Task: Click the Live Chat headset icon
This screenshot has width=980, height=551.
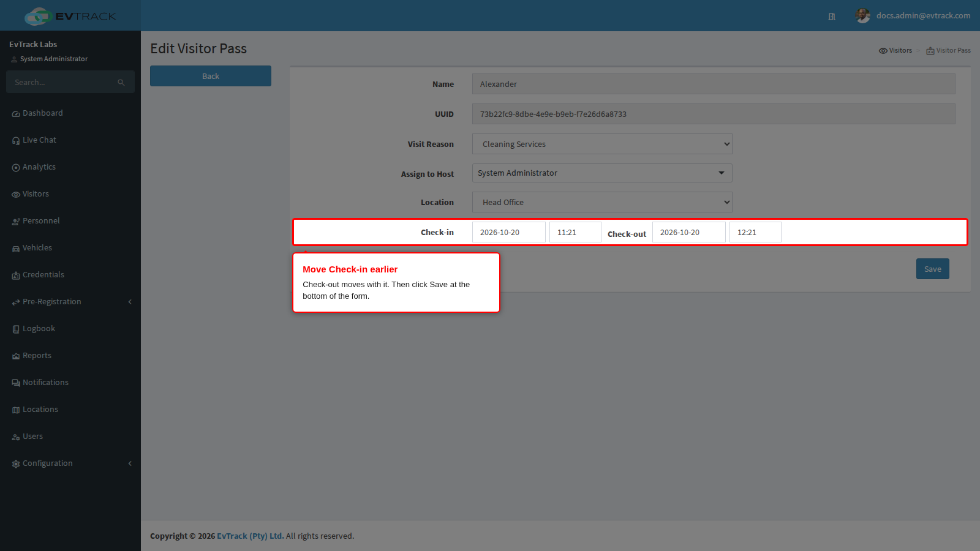Action: (16, 141)
